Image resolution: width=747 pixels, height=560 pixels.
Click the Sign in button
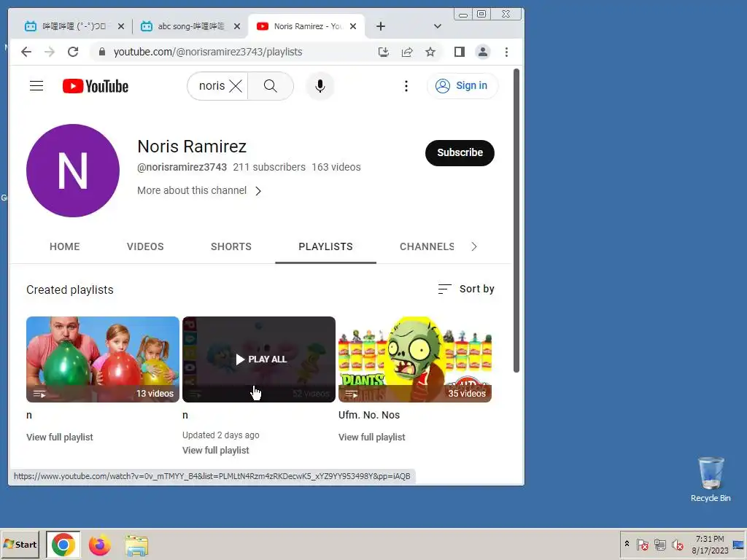pyautogui.click(x=462, y=86)
